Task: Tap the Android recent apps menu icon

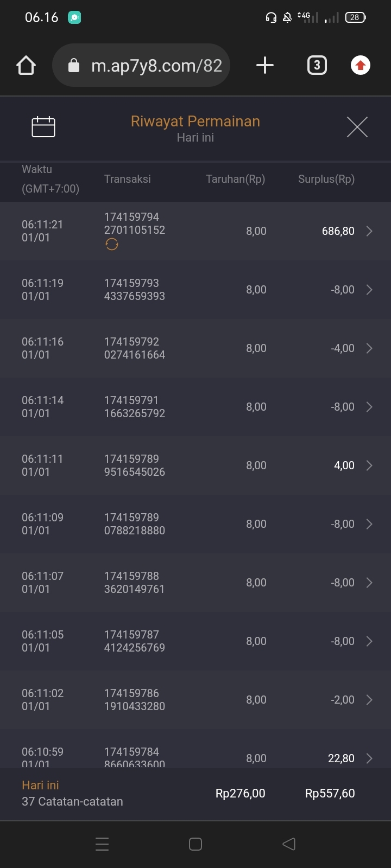Action: [102, 844]
